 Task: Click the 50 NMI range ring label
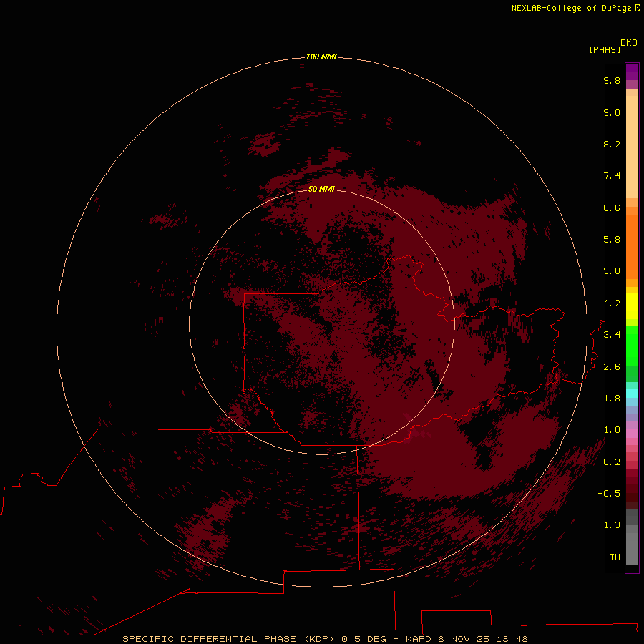321,189
